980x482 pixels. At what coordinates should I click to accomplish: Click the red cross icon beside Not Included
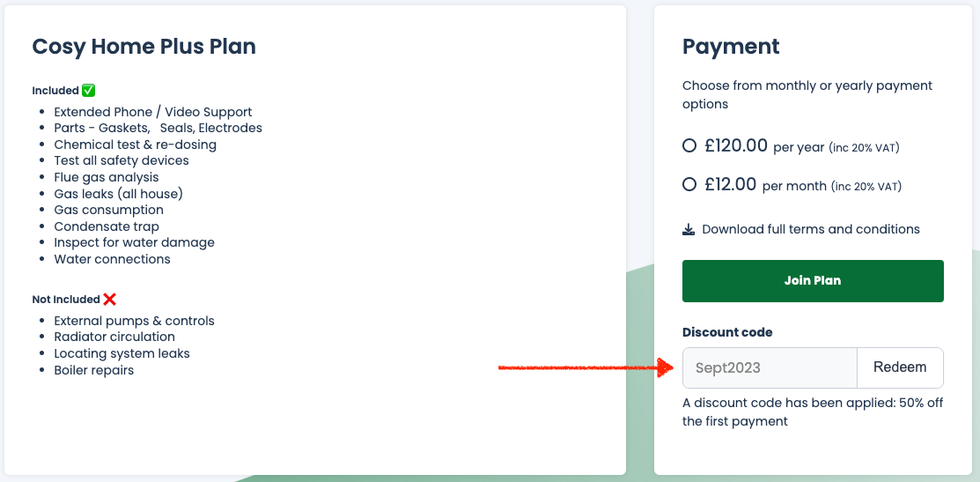coord(109,300)
